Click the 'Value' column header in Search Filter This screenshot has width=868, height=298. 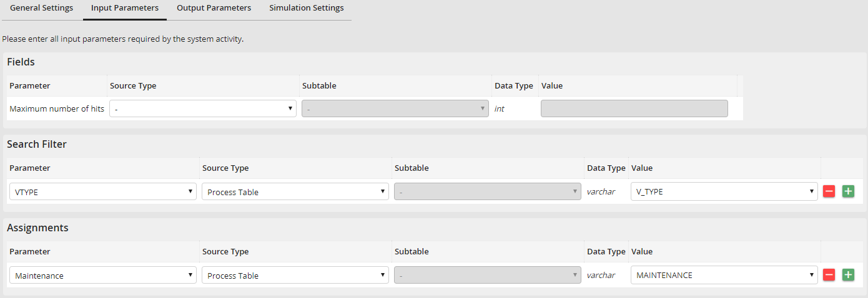click(x=642, y=168)
